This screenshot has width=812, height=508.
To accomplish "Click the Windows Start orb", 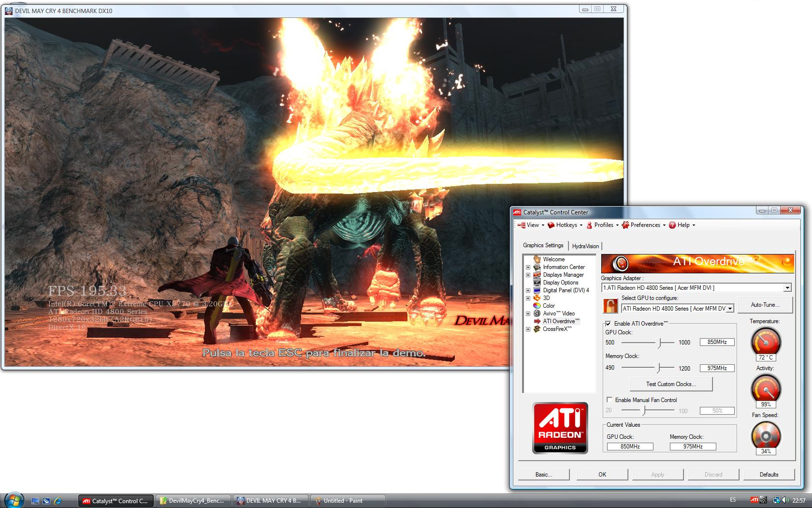I will tap(14, 500).
